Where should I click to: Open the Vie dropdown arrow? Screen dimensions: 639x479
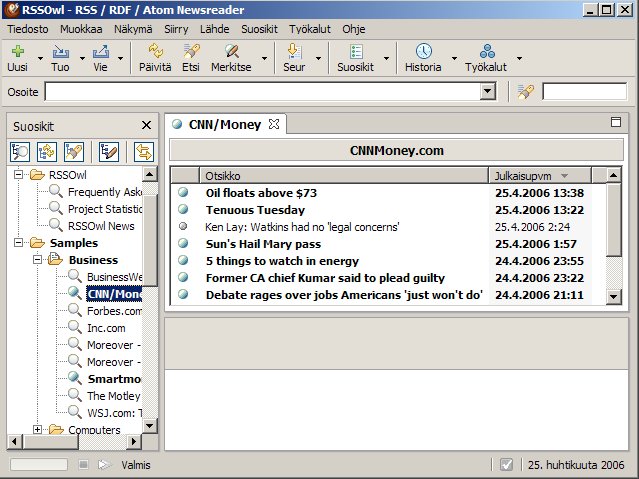click(x=121, y=59)
